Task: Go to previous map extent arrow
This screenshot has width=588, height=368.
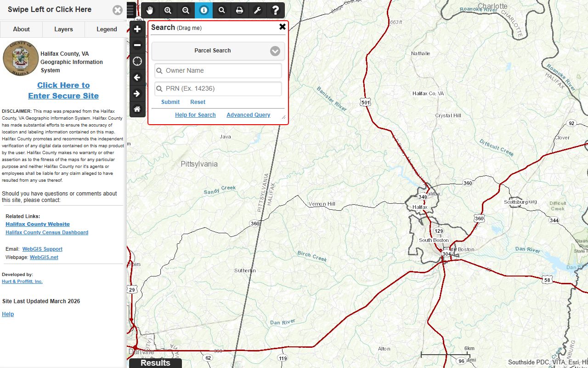Action: [x=137, y=77]
